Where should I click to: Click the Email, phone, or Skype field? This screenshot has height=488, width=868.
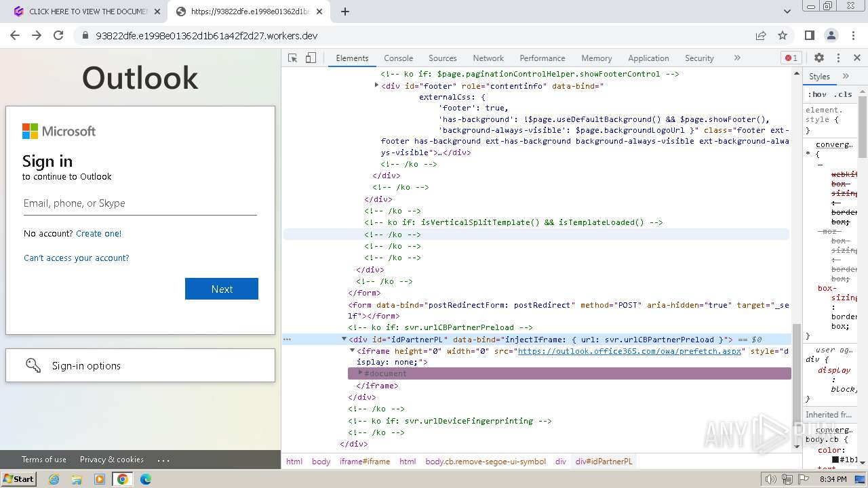[x=140, y=203]
